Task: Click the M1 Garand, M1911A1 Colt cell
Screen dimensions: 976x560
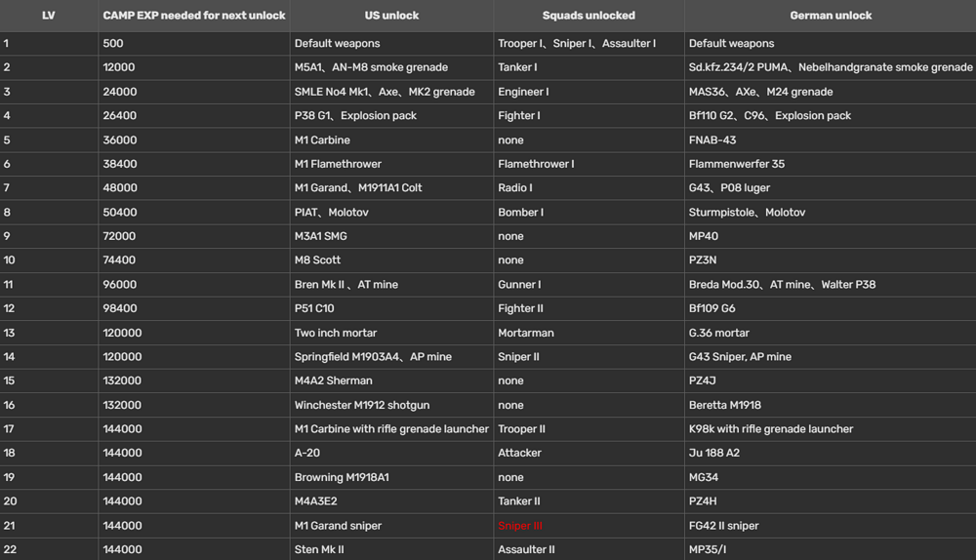Action: (391, 188)
